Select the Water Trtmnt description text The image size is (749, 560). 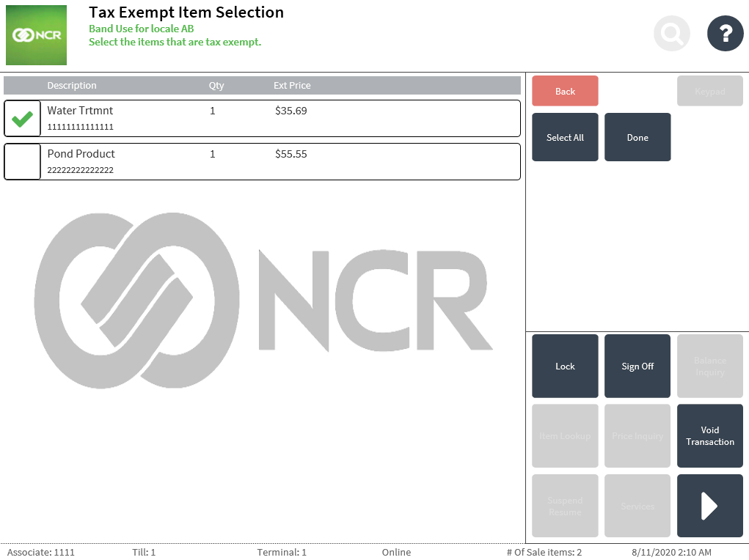(80, 111)
